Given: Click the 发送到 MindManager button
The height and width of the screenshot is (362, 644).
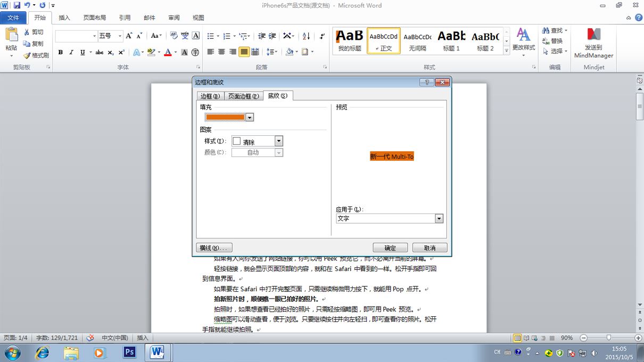Looking at the screenshot, I should coord(593,43).
